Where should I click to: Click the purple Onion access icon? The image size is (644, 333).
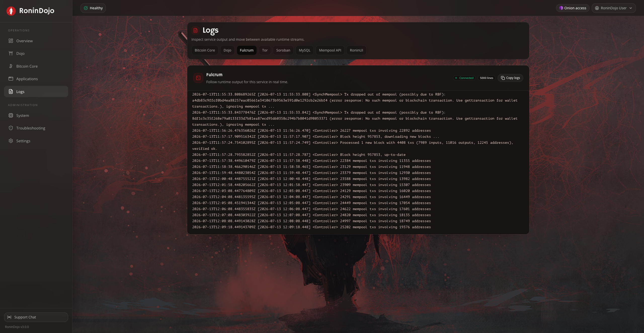(x=561, y=8)
